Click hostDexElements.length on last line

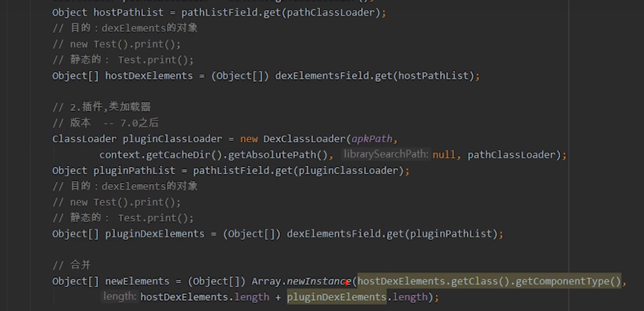[x=205, y=297]
